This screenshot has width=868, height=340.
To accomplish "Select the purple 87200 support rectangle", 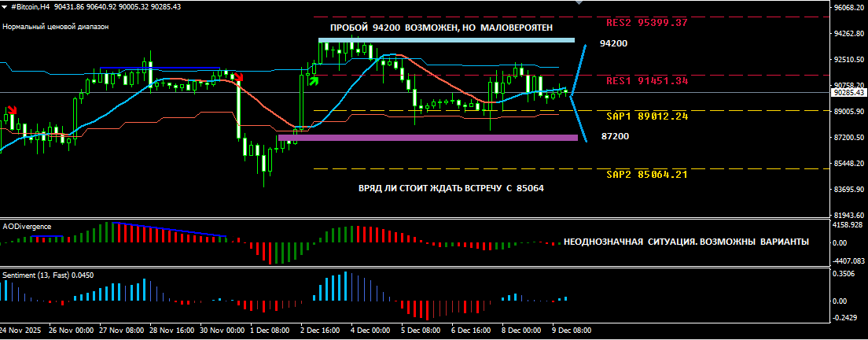I will click(x=428, y=137).
